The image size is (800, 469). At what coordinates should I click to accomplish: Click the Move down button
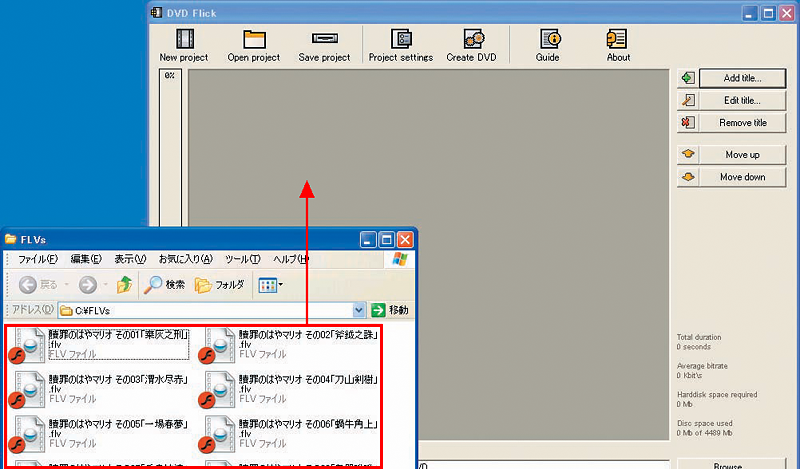[742, 177]
